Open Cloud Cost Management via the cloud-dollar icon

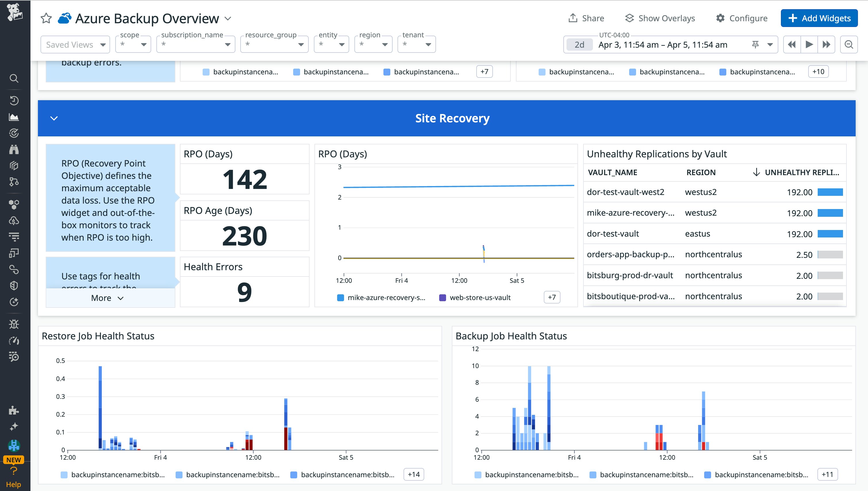point(14,221)
